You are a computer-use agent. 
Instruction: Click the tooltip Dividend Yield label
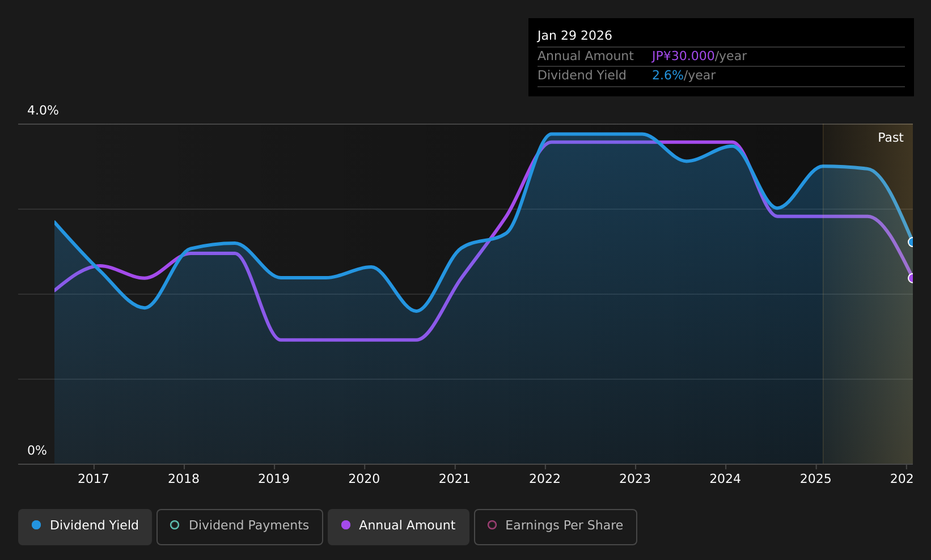tap(582, 75)
